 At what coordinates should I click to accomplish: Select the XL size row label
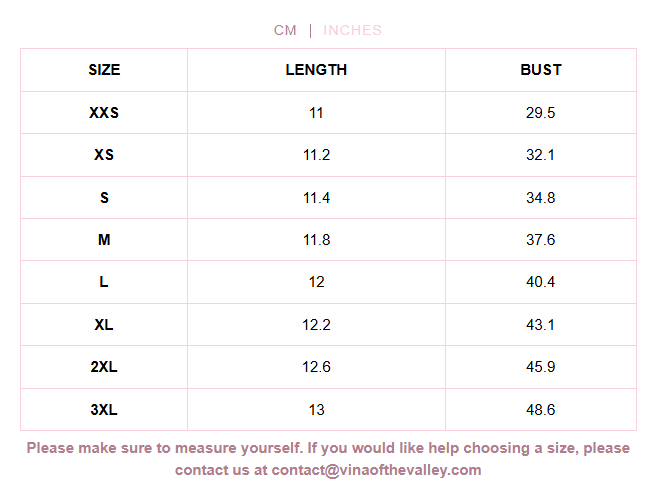[x=104, y=325]
